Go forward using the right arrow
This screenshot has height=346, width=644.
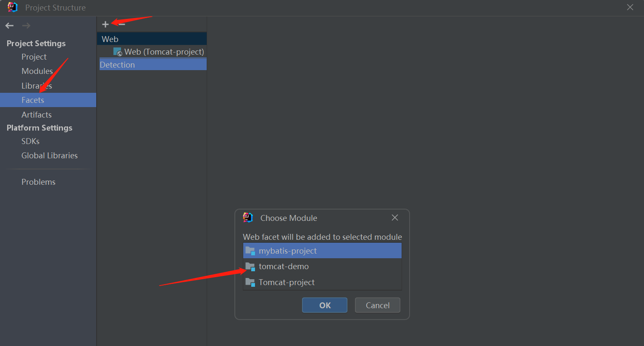26,26
